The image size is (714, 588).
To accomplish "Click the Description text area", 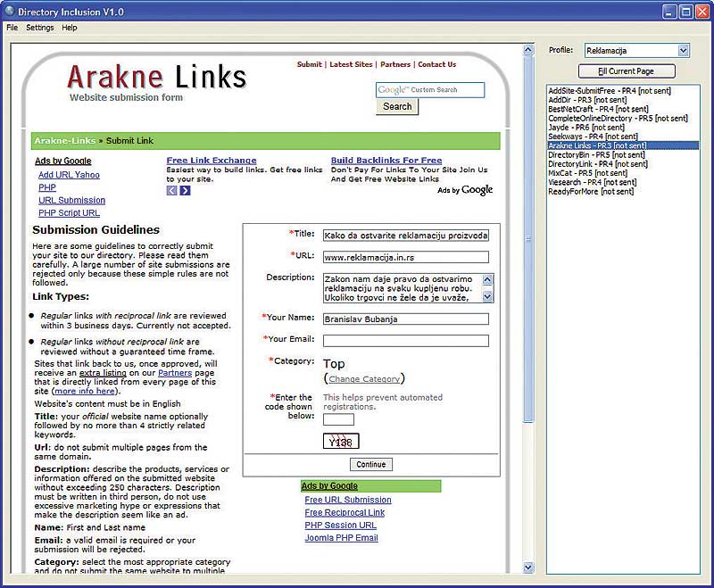I will [x=403, y=288].
